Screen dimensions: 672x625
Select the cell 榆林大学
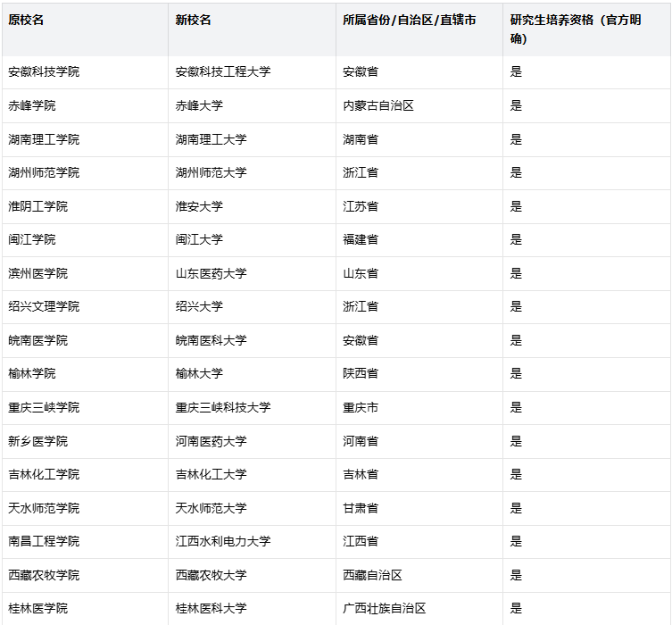pyautogui.click(x=252, y=374)
